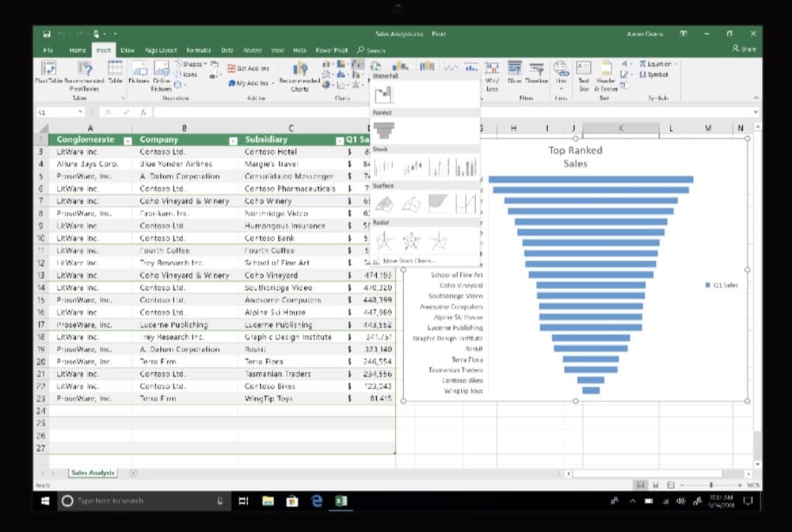Open File Explorer from the taskbar
This screenshot has height=532, width=792.
[268, 500]
